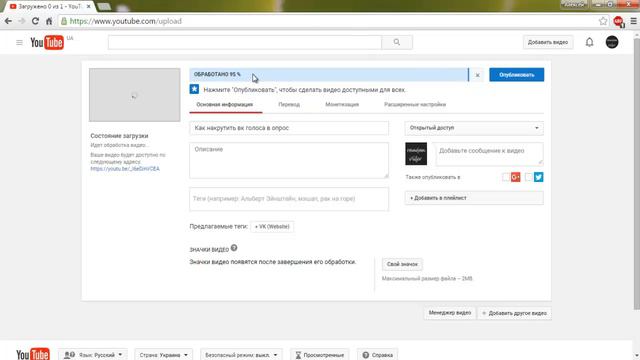The width and height of the screenshot is (640, 360).
Task: Click the Свой значок button
Action: 402,264
